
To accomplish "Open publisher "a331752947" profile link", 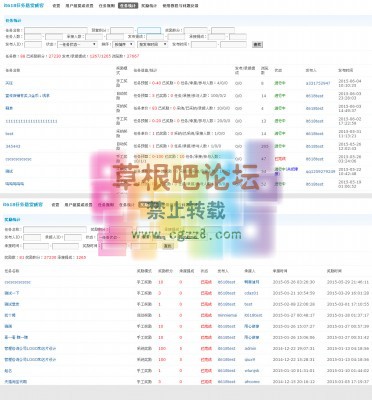I will coord(318,83).
